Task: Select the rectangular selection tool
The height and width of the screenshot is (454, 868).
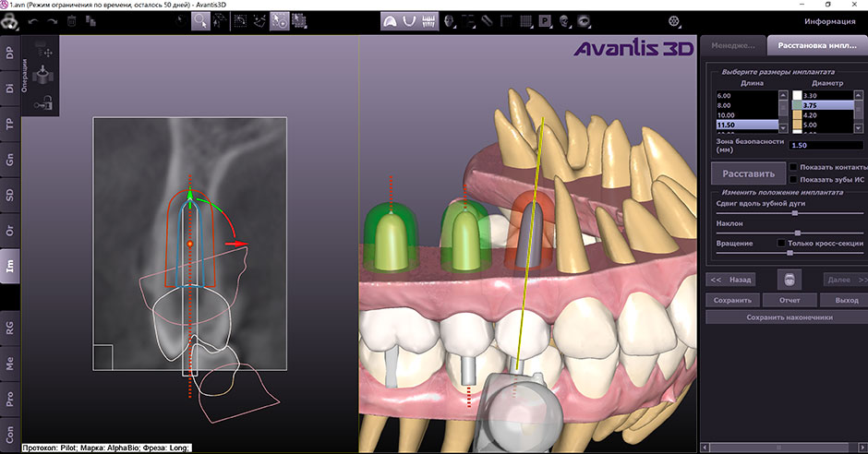Action: pyautogui.click(x=240, y=21)
